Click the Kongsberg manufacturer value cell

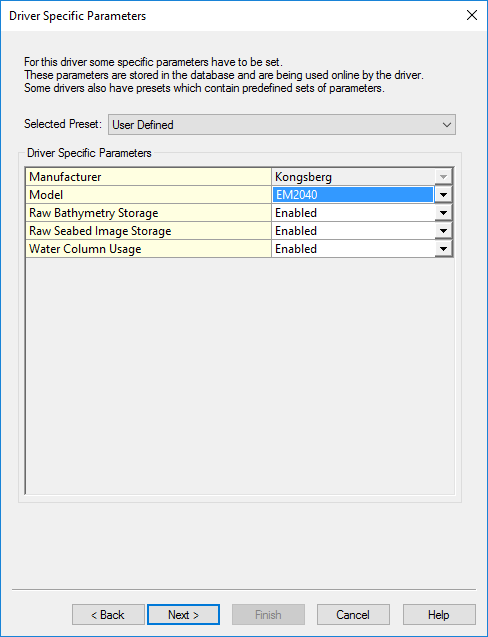pyautogui.click(x=353, y=177)
